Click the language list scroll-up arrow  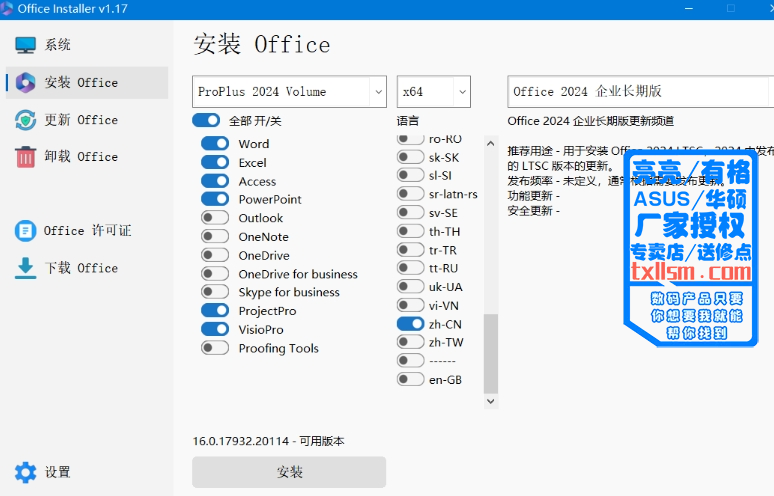490,144
